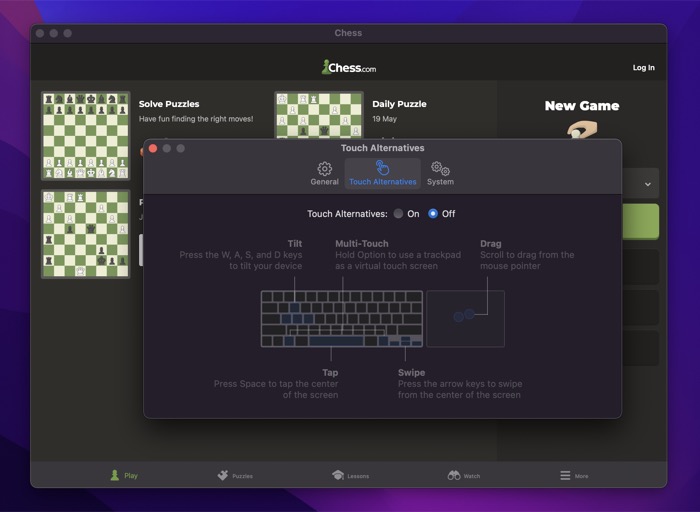Open the Puzzles tab in bottom bar

[x=235, y=476]
